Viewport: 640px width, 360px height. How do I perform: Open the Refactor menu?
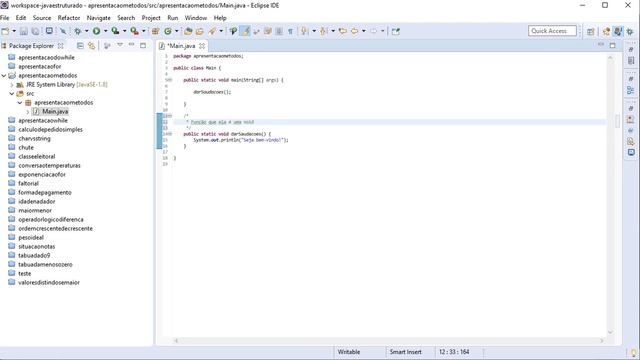click(x=69, y=18)
